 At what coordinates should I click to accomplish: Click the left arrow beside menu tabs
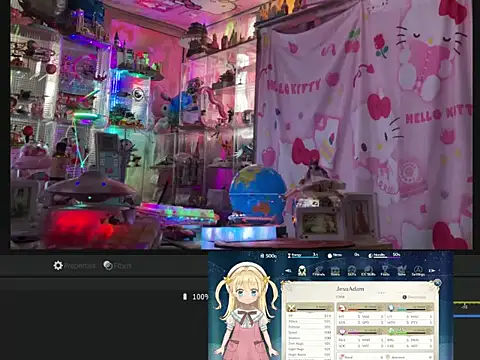point(288,271)
